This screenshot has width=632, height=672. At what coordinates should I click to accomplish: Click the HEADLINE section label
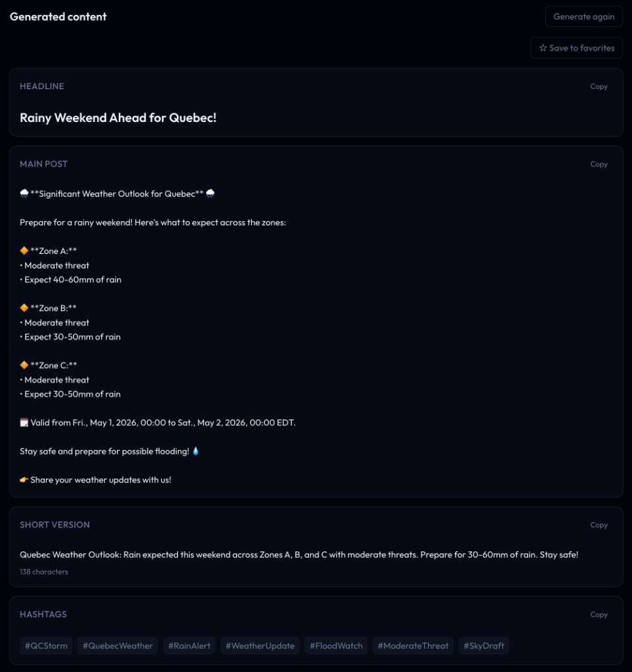coord(42,86)
